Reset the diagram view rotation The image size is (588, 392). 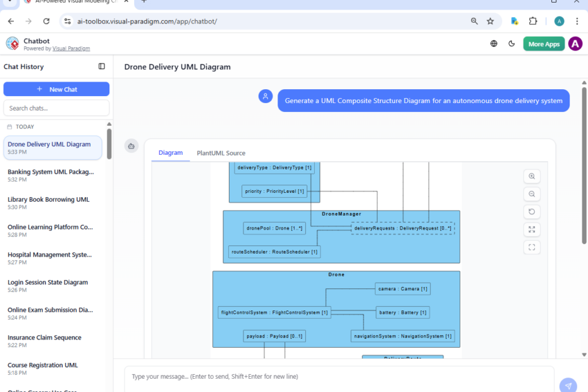(x=532, y=212)
